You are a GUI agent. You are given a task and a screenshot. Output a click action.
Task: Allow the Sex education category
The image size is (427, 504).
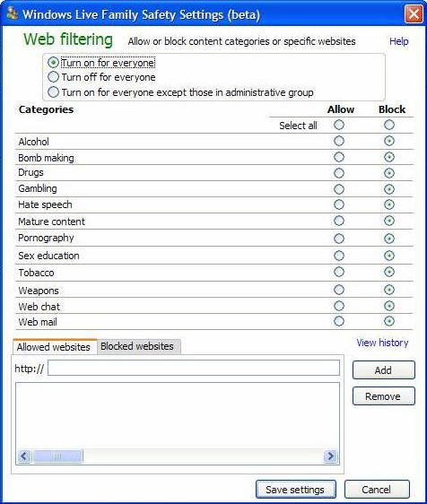point(339,256)
